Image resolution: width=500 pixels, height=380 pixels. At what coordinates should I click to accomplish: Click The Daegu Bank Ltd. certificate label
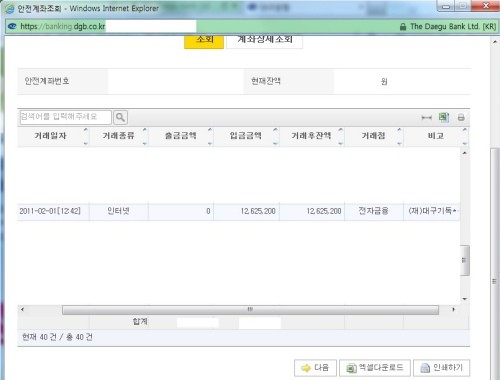[x=453, y=27]
